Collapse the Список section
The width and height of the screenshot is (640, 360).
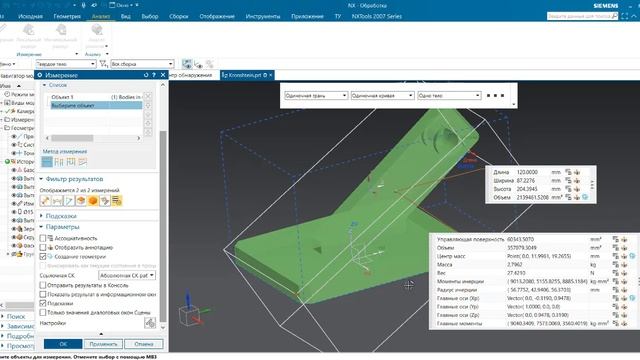(x=44, y=85)
